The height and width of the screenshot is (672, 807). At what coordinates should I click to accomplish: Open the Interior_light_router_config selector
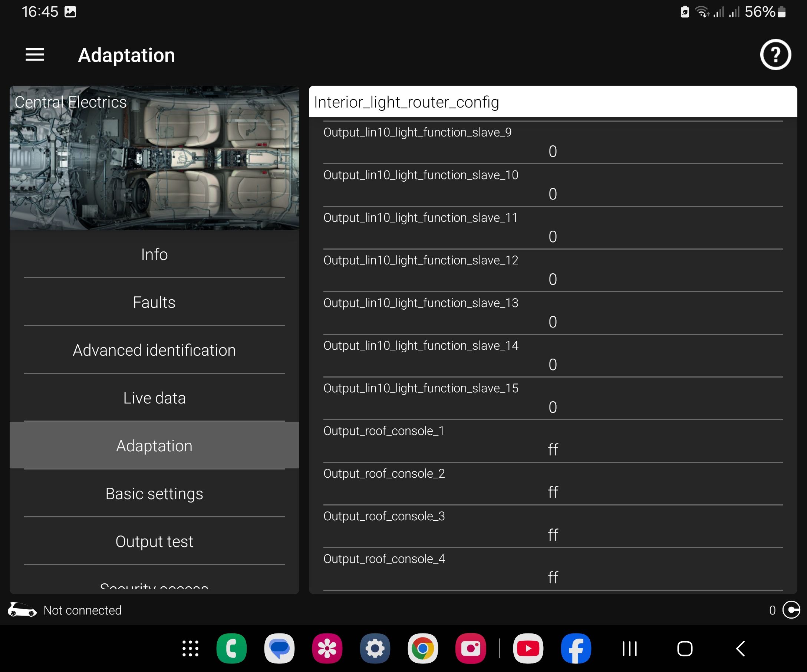pos(553,102)
